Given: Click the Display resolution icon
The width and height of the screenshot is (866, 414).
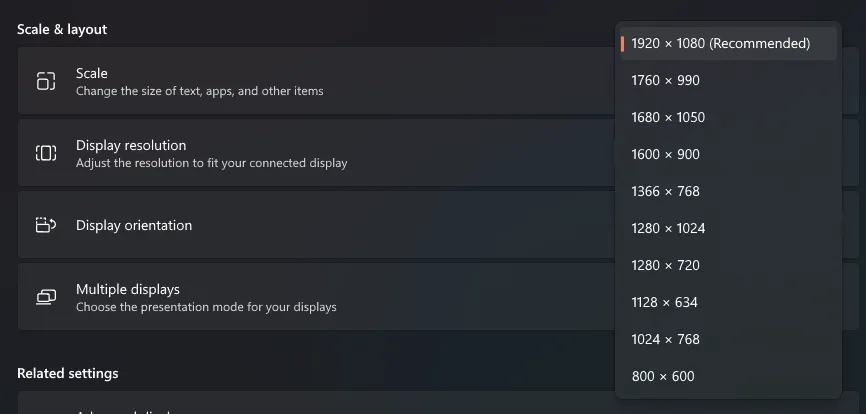Looking at the screenshot, I should (46, 153).
